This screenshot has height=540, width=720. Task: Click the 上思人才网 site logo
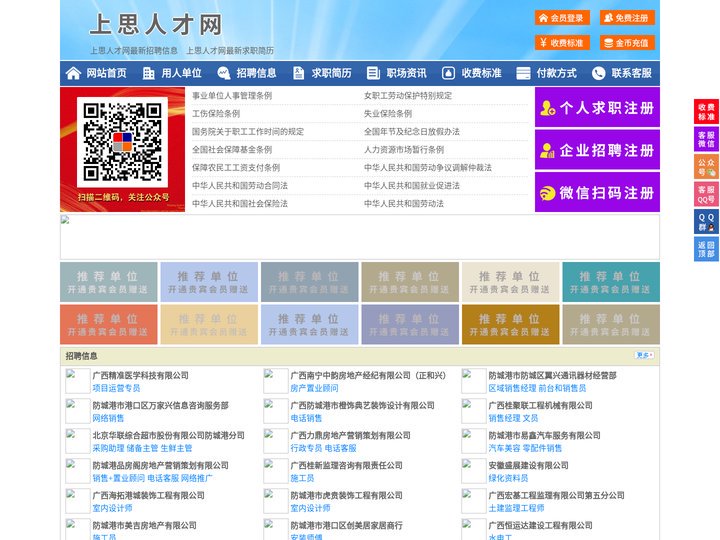(156, 24)
